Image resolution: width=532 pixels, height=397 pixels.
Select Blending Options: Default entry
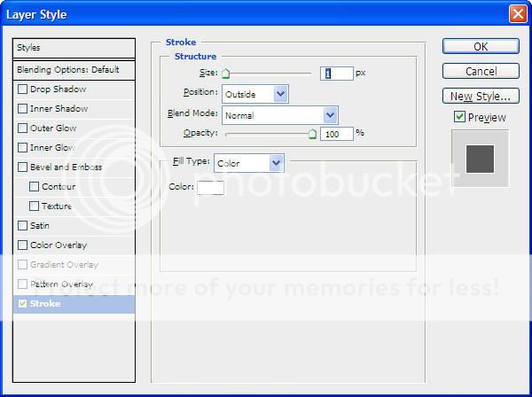(x=75, y=69)
